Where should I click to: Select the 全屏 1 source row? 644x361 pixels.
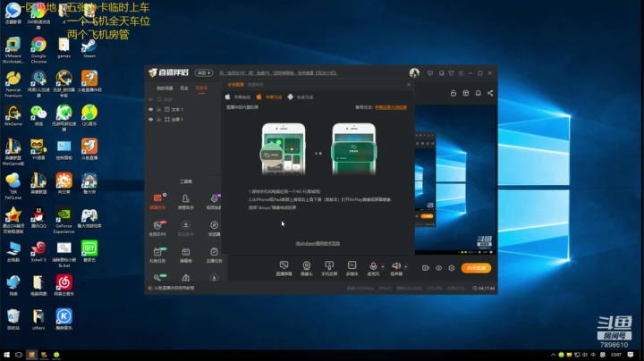183,120
